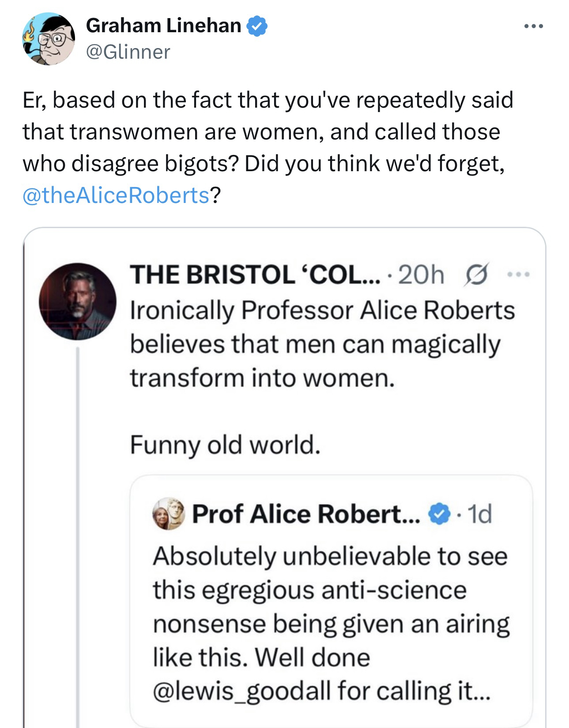The height and width of the screenshot is (728, 569).
Task: Open Graham Linehan's cartoon profile avatar
Action: (x=49, y=39)
